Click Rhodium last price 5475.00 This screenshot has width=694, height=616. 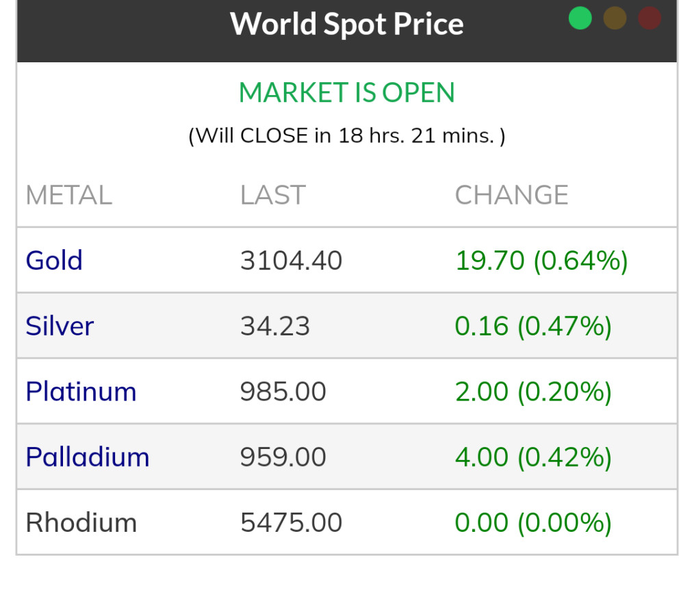pos(291,523)
